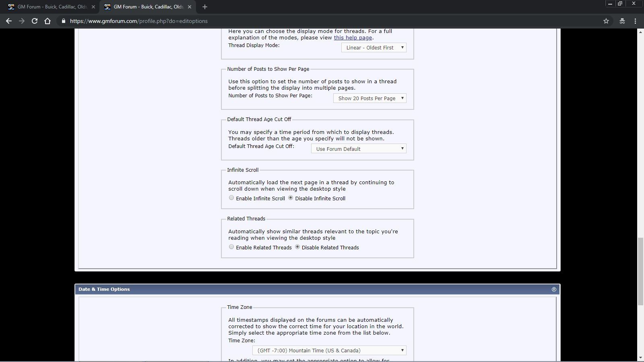This screenshot has width=644, height=362.
Task: Reload the page with the refresh icon
Action: (35, 21)
